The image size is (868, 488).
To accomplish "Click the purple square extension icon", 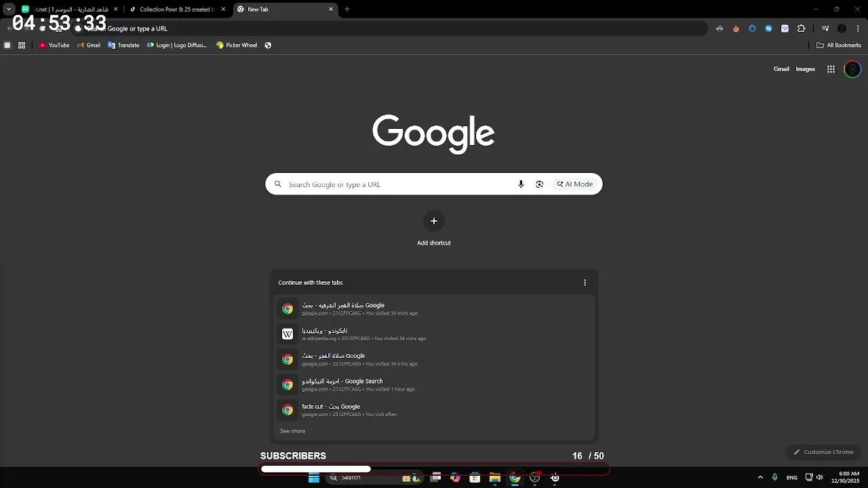I will pyautogui.click(x=785, y=28).
